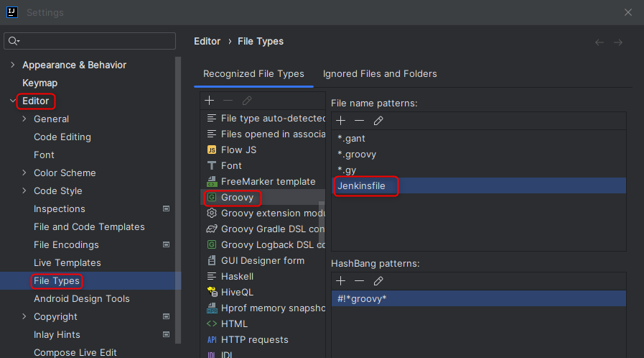Viewport: 644px width, 358px height.
Task: Select the #!*groovy* HashBang pattern
Action: (479, 299)
